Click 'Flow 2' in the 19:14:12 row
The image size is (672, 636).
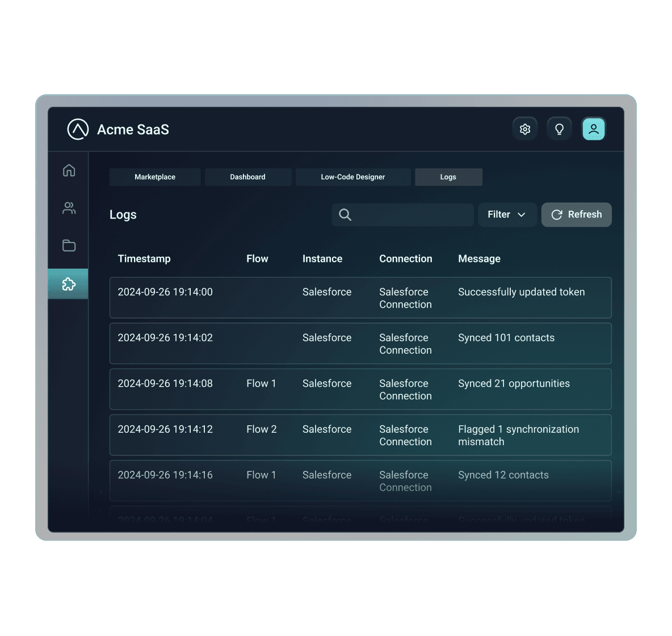262,429
